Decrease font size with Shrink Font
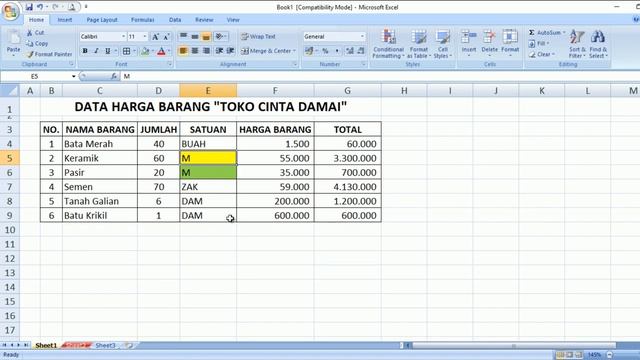The width and height of the screenshot is (640, 360). (166, 37)
